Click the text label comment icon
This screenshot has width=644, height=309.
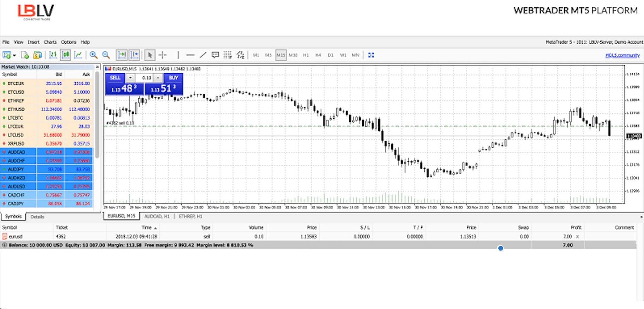tap(215, 55)
